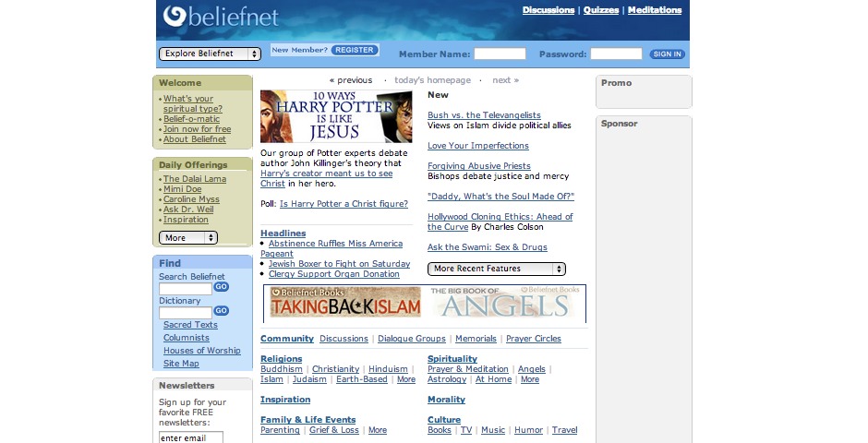Expand the More Recent Features dropdown

[497, 269]
